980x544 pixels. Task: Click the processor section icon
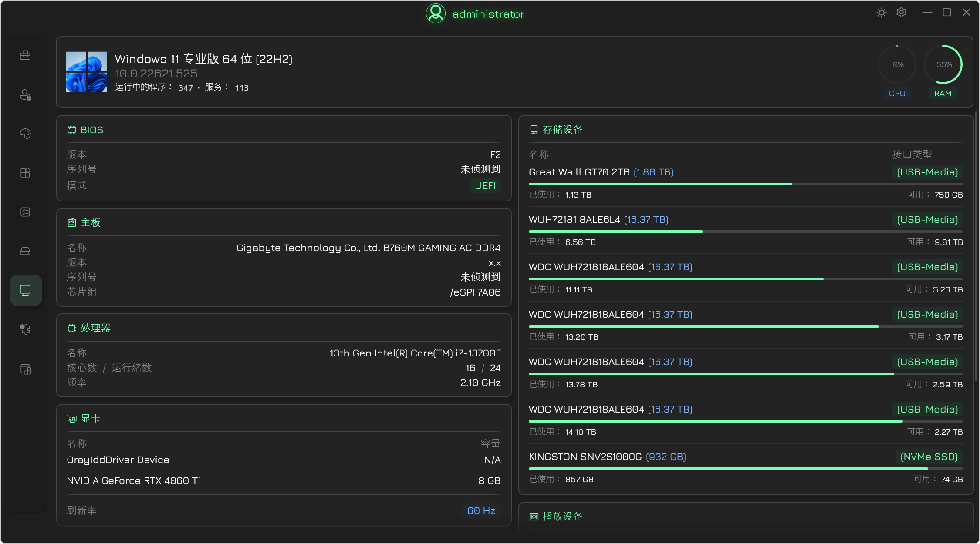coord(72,328)
